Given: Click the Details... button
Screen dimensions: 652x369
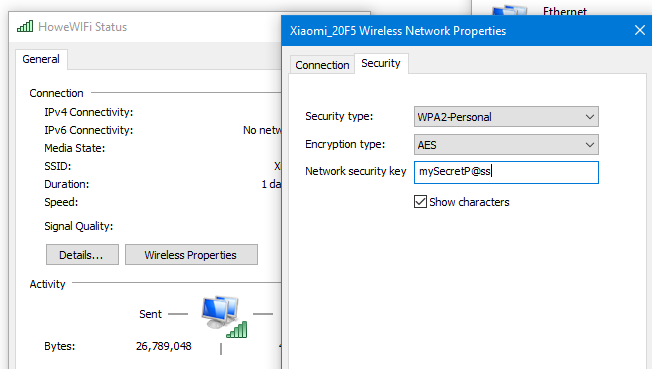Looking at the screenshot, I should [82, 255].
